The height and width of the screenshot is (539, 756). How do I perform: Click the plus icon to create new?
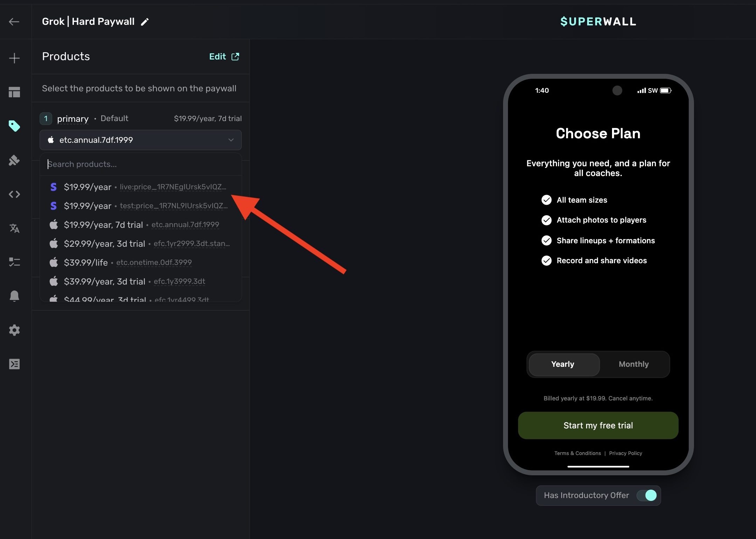tap(15, 58)
